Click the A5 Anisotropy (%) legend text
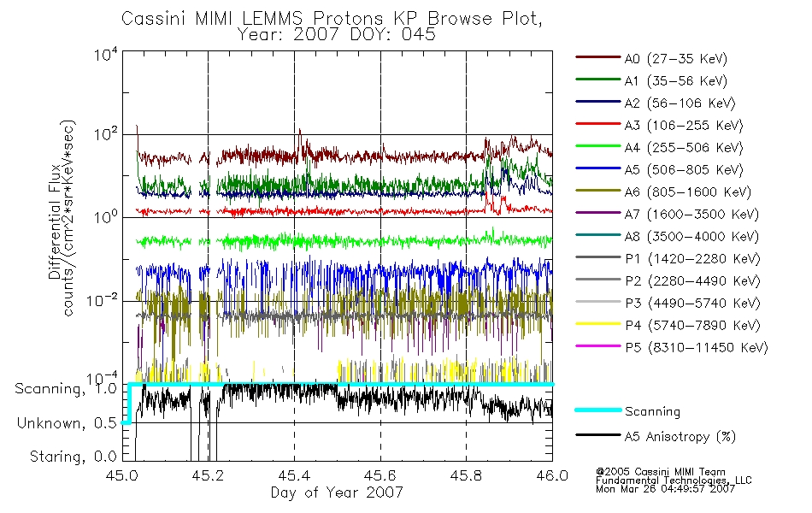Image resolution: width=812 pixels, height=513 pixels. click(680, 437)
